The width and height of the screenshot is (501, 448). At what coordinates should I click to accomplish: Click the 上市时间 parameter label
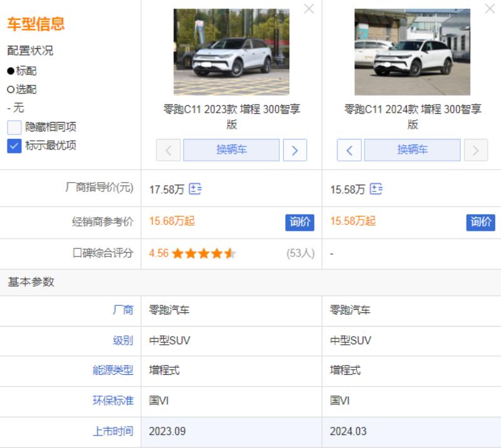coord(113,431)
